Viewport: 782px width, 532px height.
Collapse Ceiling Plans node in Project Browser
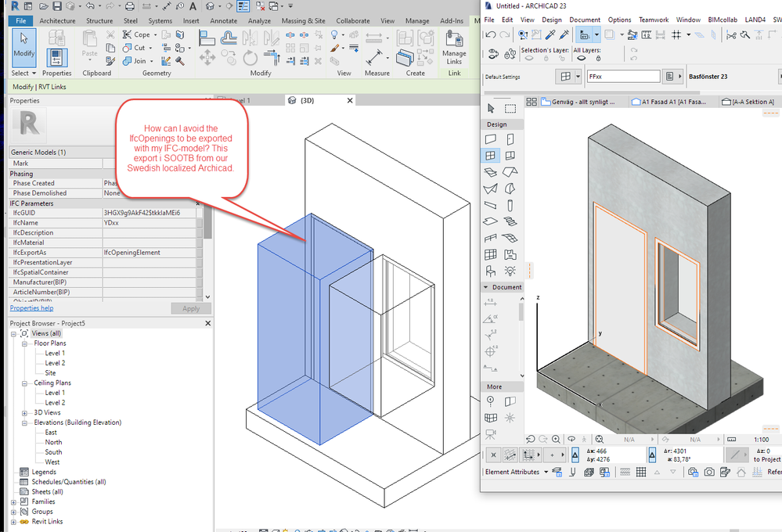click(24, 383)
